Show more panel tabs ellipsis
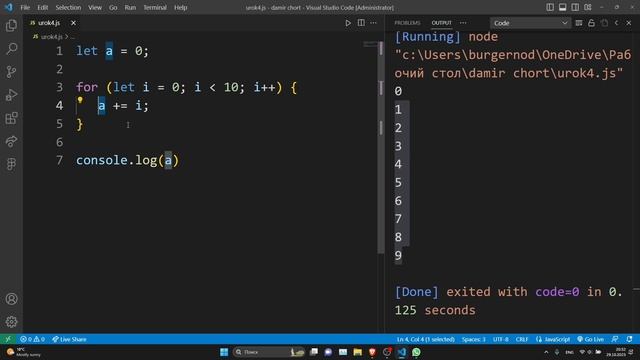Screen dimensions: 640x360 463,23
